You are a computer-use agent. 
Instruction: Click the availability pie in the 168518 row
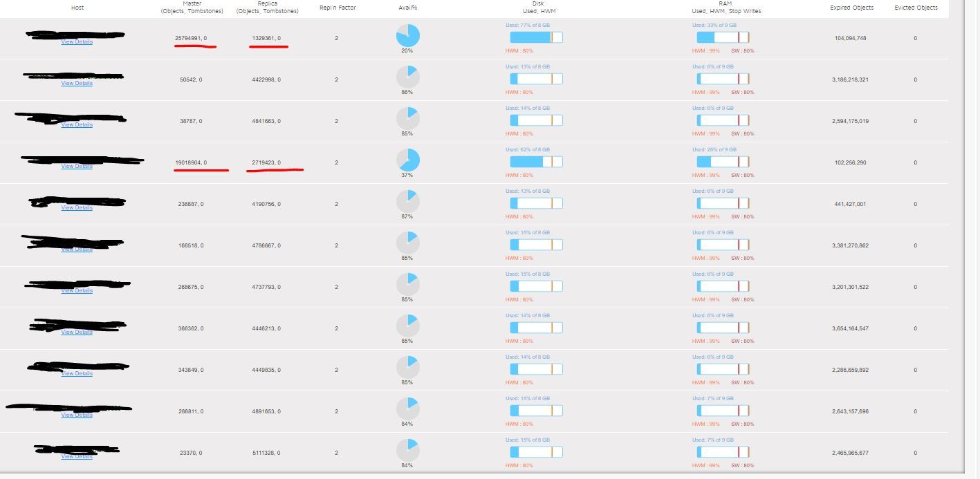click(408, 243)
